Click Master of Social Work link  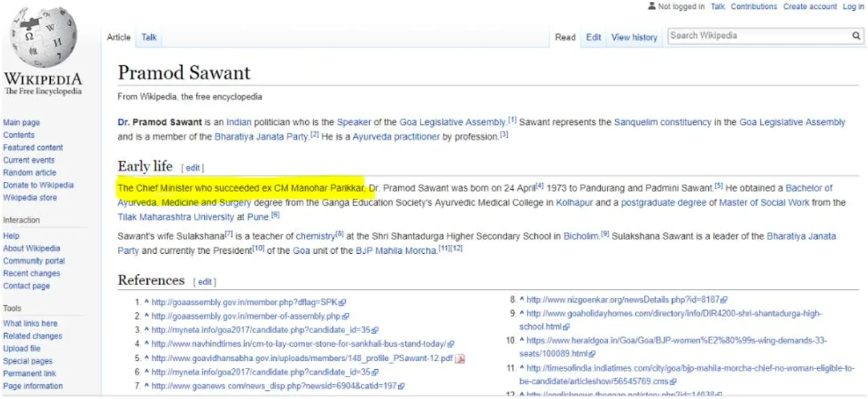pos(765,202)
